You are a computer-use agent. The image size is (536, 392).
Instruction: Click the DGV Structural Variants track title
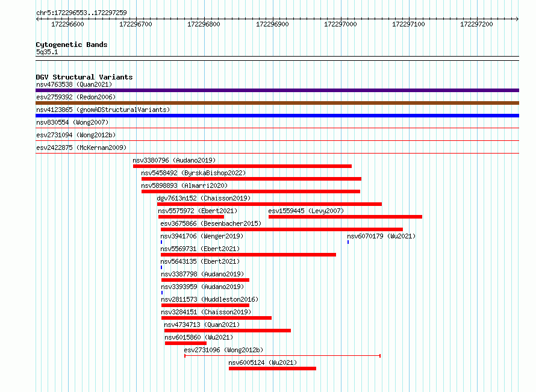coord(84,77)
